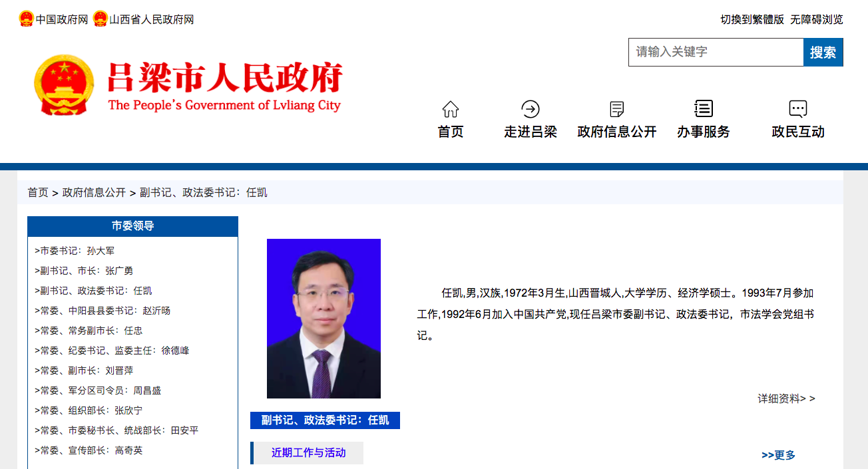
Task: Click the Lvliang government national emblem logo
Action: click(x=64, y=85)
